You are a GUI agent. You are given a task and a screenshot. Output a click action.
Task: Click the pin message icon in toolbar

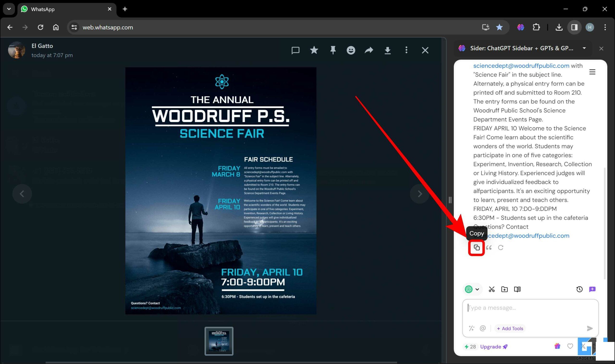tap(332, 50)
